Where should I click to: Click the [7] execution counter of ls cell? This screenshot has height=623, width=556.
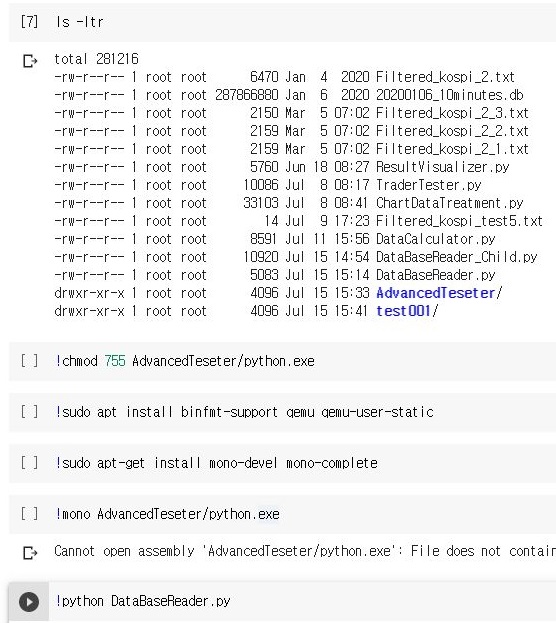pos(29,21)
